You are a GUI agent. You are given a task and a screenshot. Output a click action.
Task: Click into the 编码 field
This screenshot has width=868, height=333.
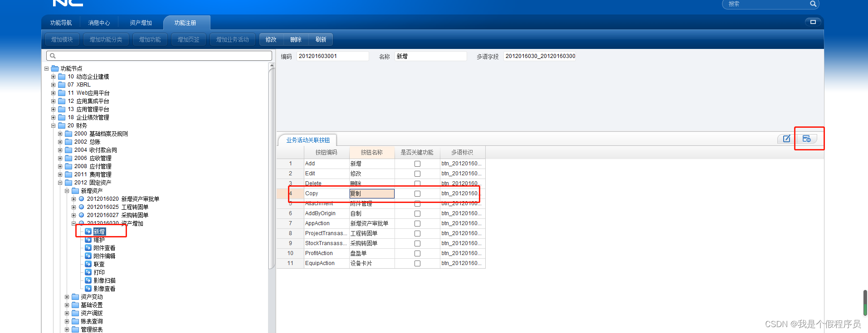(332, 56)
